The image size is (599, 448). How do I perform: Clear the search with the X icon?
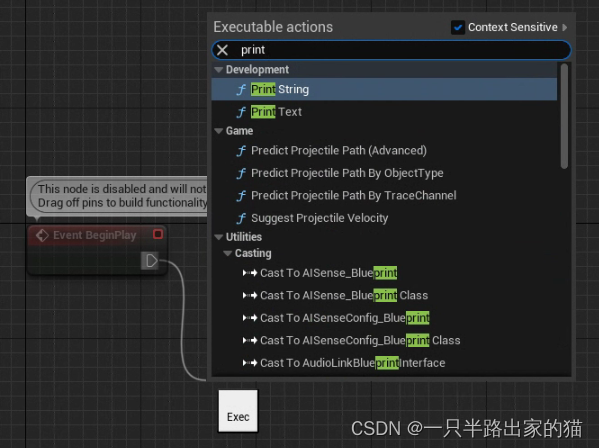click(222, 50)
